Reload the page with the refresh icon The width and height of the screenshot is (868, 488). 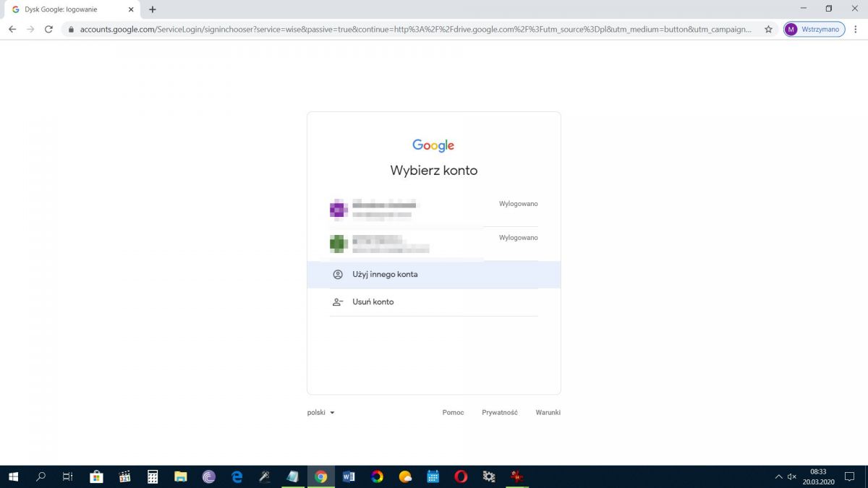48,29
